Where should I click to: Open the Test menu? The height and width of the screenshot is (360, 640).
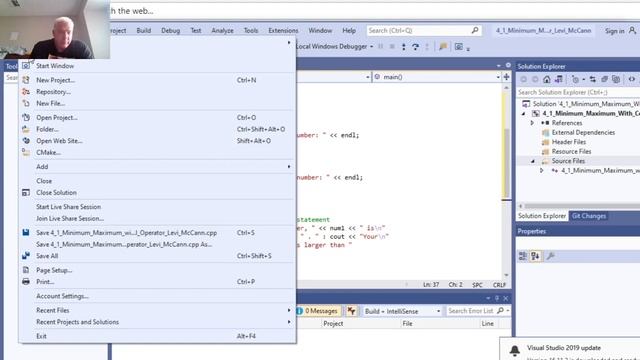pyautogui.click(x=196, y=31)
